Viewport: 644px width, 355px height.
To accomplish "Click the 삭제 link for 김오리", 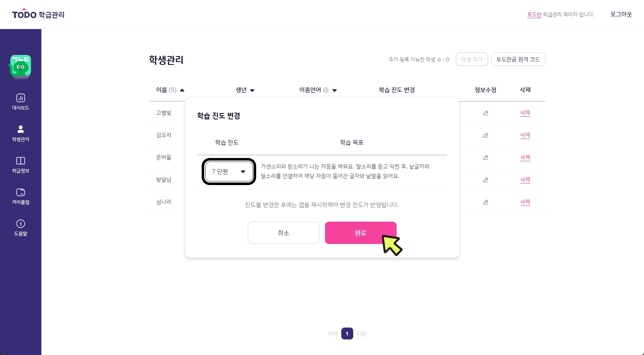I will tap(525, 135).
